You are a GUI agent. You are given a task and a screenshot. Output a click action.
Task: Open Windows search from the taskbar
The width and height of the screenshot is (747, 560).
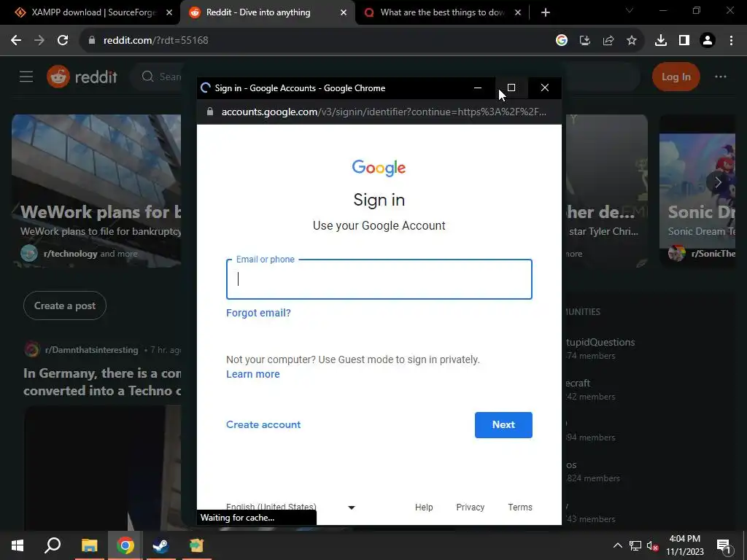53,545
